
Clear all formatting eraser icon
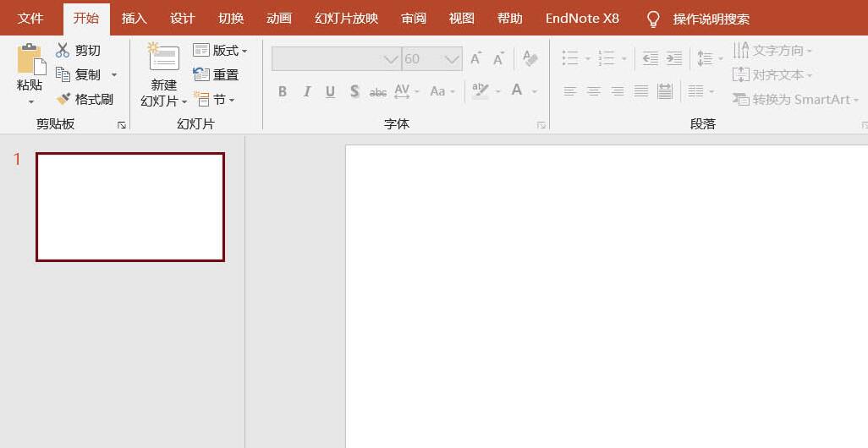[x=530, y=58]
